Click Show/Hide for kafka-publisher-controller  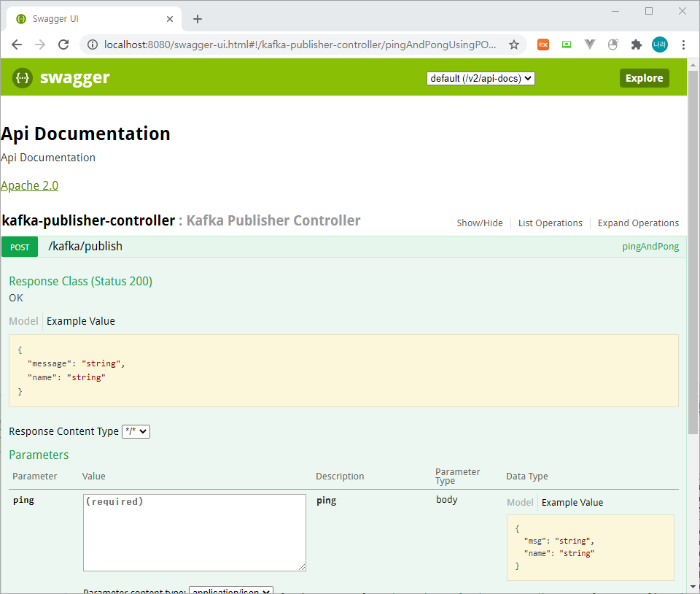[x=480, y=223]
